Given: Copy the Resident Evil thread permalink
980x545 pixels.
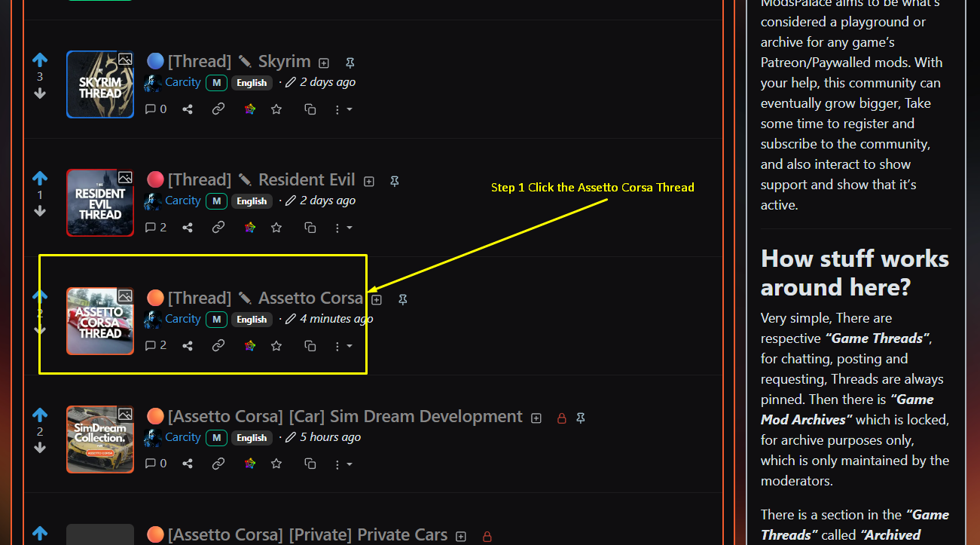Looking at the screenshot, I should click(218, 228).
